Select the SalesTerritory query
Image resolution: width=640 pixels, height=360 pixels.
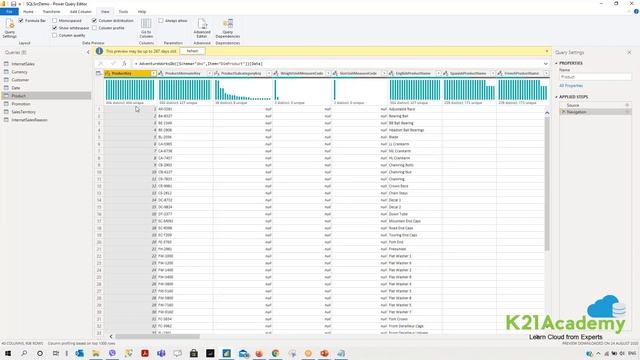pyautogui.click(x=24, y=112)
